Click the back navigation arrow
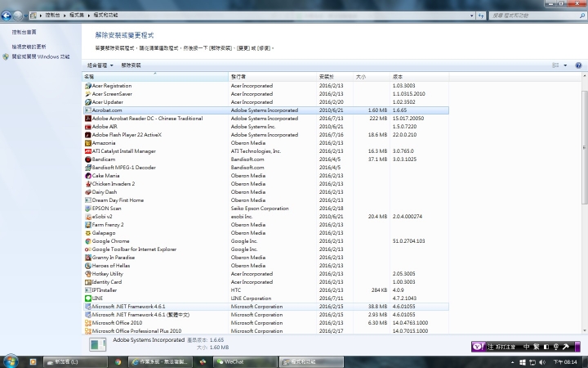 6,16
